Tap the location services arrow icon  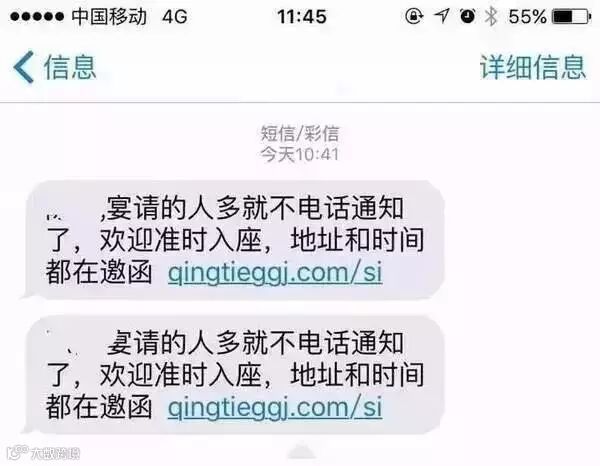pyautogui.click(x=442, y=16)
